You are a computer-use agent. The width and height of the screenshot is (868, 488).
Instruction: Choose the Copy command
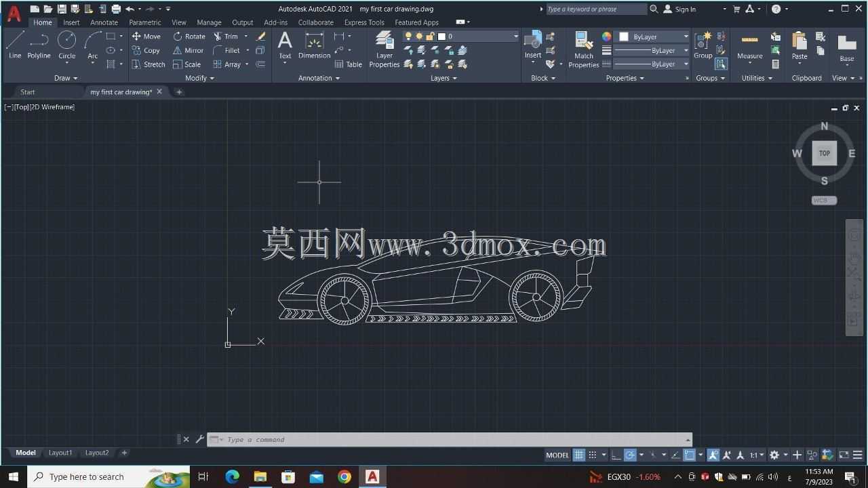146,50
